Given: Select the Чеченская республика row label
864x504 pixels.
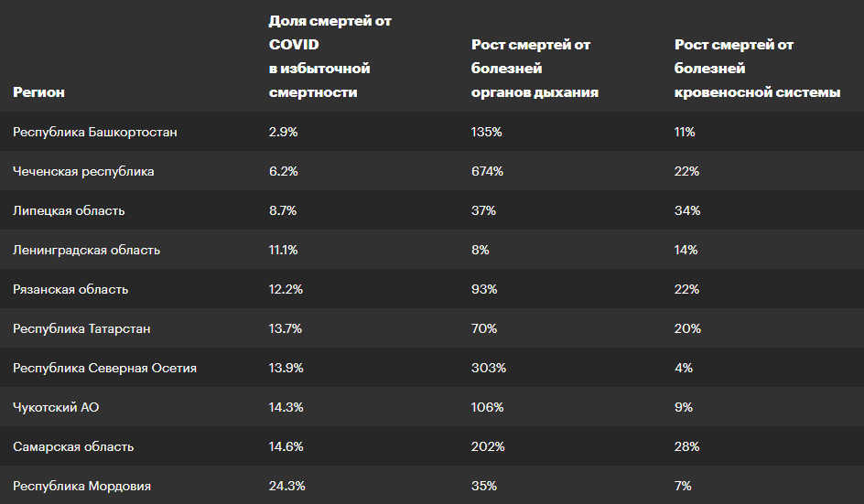Looking at the screenshot, I should [x=83, y=171].
